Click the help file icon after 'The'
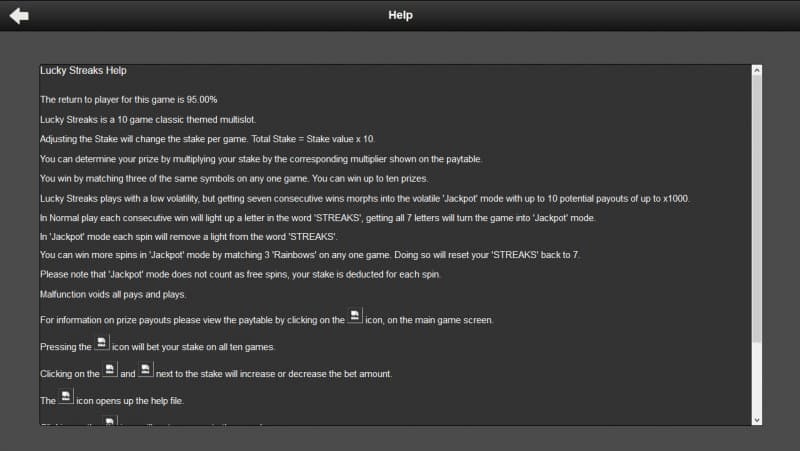Screen dimensions: 800x451 (66, 397)
